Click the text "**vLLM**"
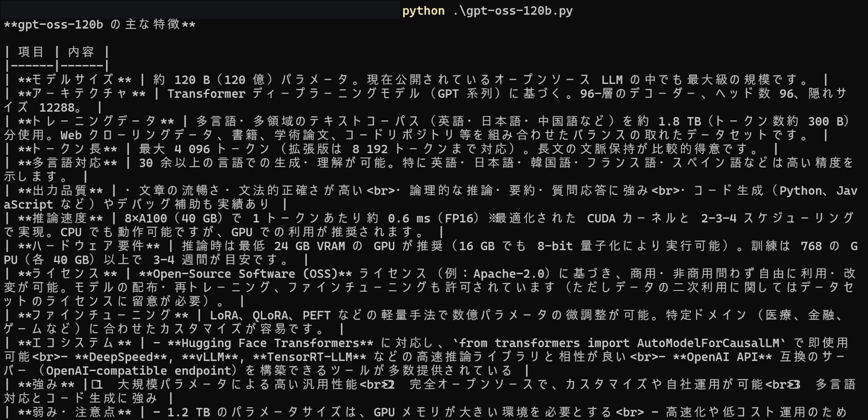Image resolution: width=868 pixels, height=420 pixels. click(x=210, y=357)
